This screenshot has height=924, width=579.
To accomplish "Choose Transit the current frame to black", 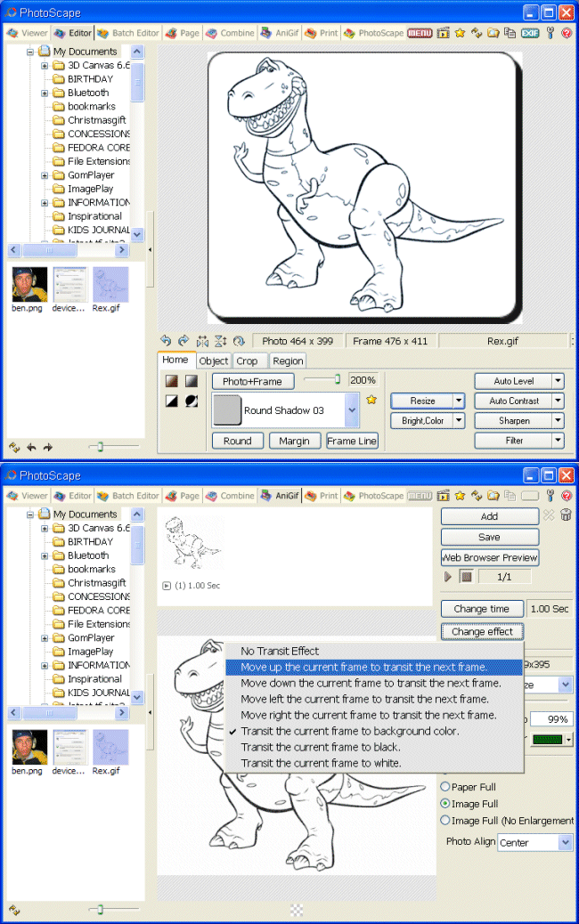I will coord(374,747).
